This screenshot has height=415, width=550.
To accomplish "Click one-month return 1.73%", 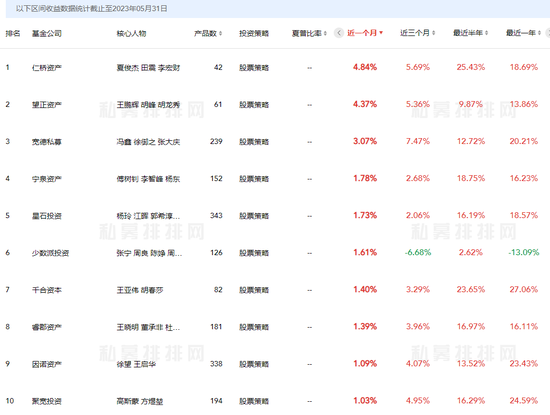I will [365, 215].
